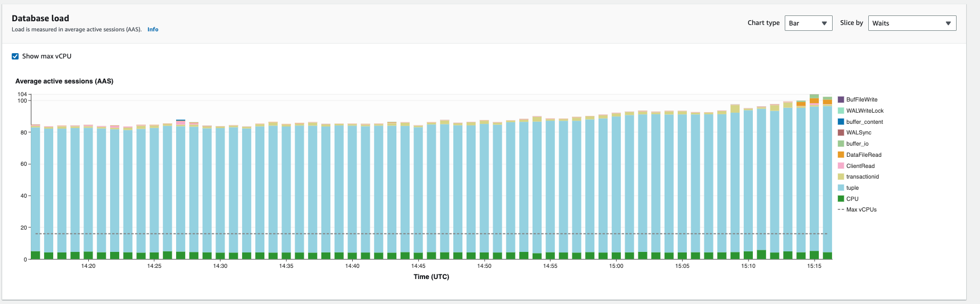
Task: Select the ClientRead legend label
Action: [860, 166]
